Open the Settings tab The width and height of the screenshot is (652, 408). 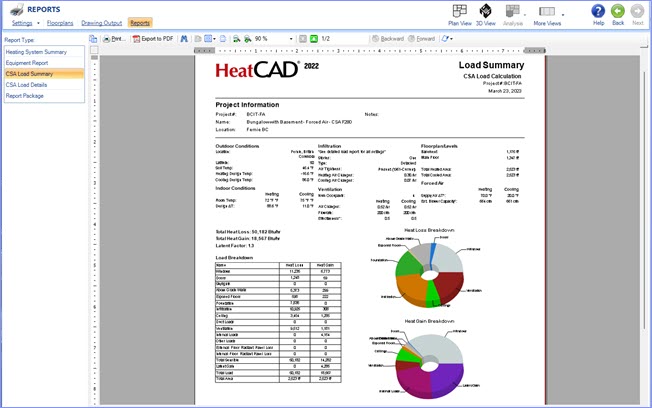pyautogui.click(x=22, y=23)
